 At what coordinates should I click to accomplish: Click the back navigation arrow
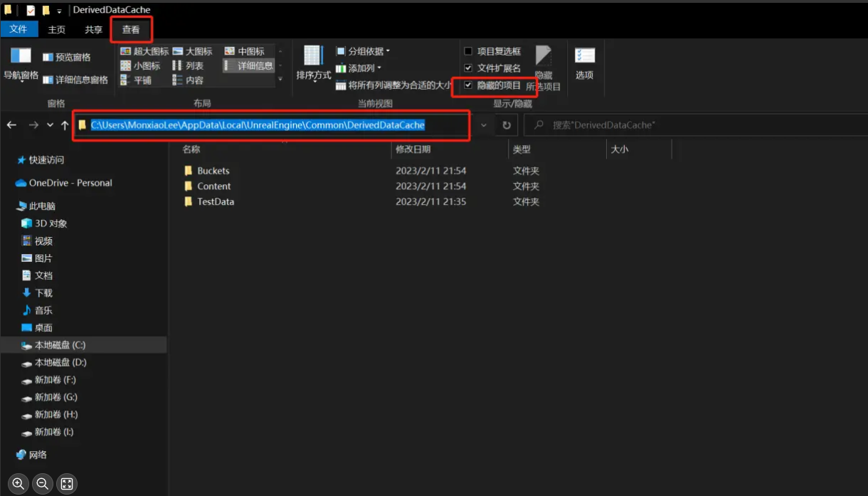(11, 125)
